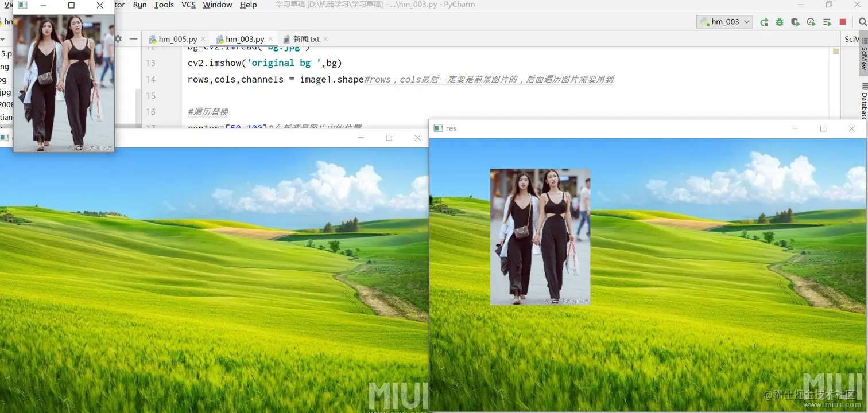Click the Concurrency Diagram run icon
This screenshot has width=868, height=413.
(x=827, y=22)
